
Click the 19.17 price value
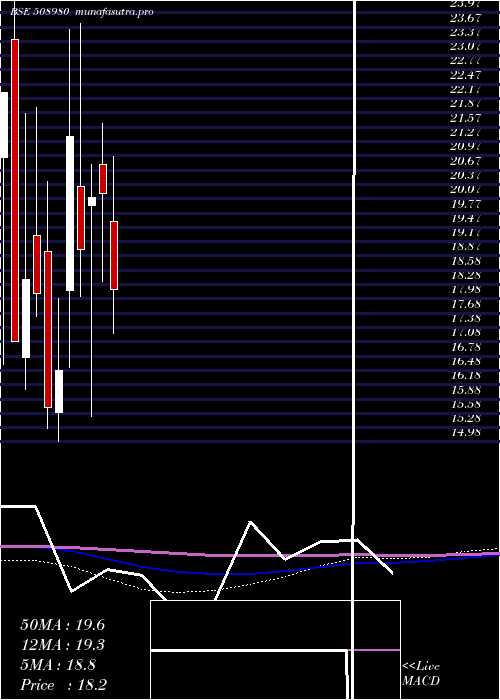click(466, 233)
